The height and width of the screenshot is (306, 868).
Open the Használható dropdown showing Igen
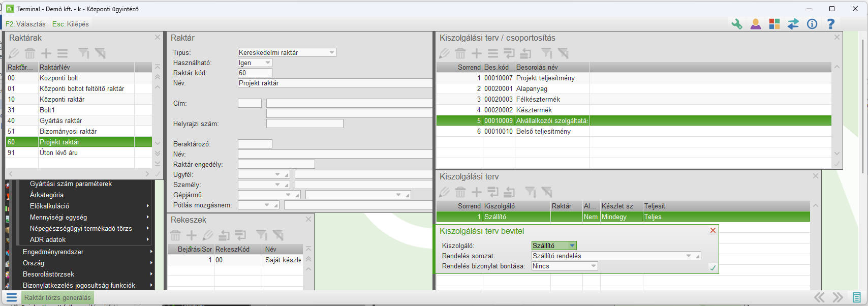click(268, 63)
